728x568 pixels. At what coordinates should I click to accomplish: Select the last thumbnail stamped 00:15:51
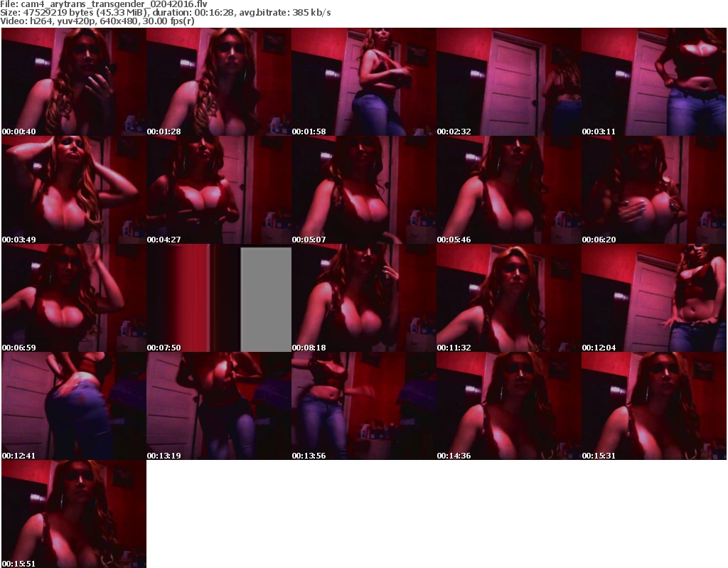tap(74, 514)
